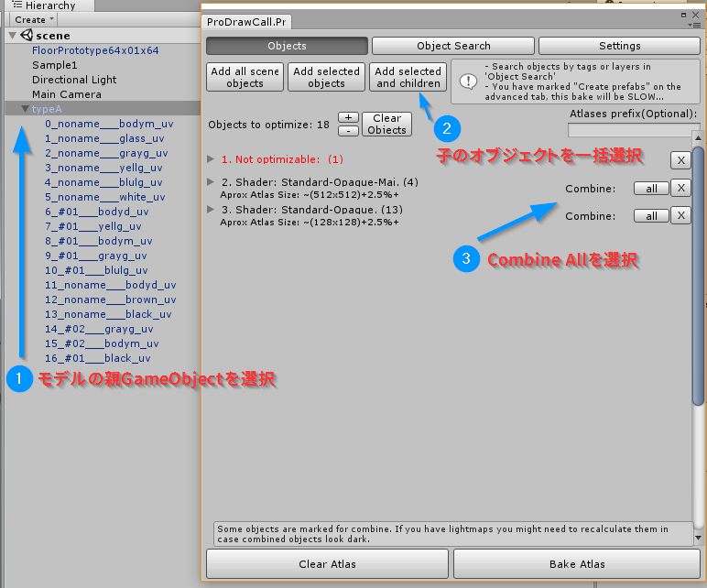
Task: Click Add selected objects button
Action: [x=326, y=77]
